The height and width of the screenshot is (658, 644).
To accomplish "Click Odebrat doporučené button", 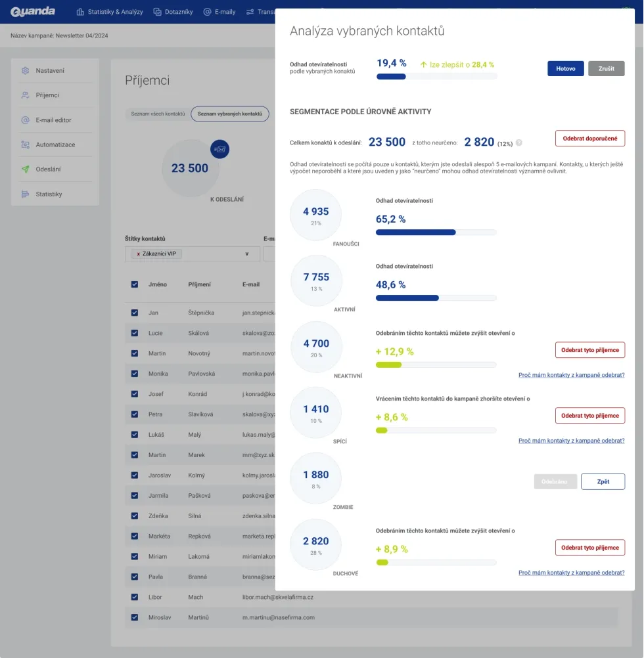I will tap(590, 139).
